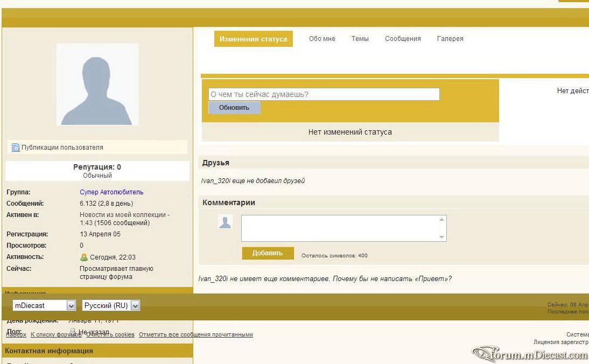
Task: Click the small avatar beside comment box
Action: click(x=225, y=222)
